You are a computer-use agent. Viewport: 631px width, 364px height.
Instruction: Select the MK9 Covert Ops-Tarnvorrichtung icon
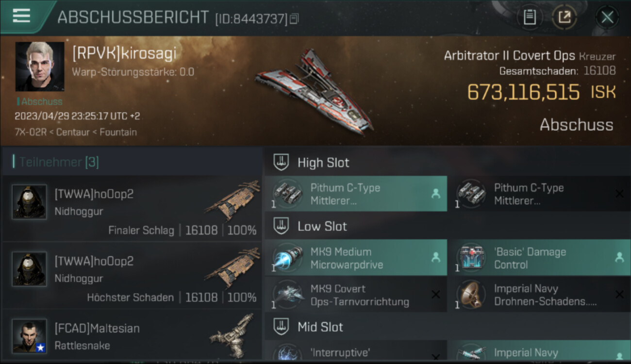pos(287,295)
